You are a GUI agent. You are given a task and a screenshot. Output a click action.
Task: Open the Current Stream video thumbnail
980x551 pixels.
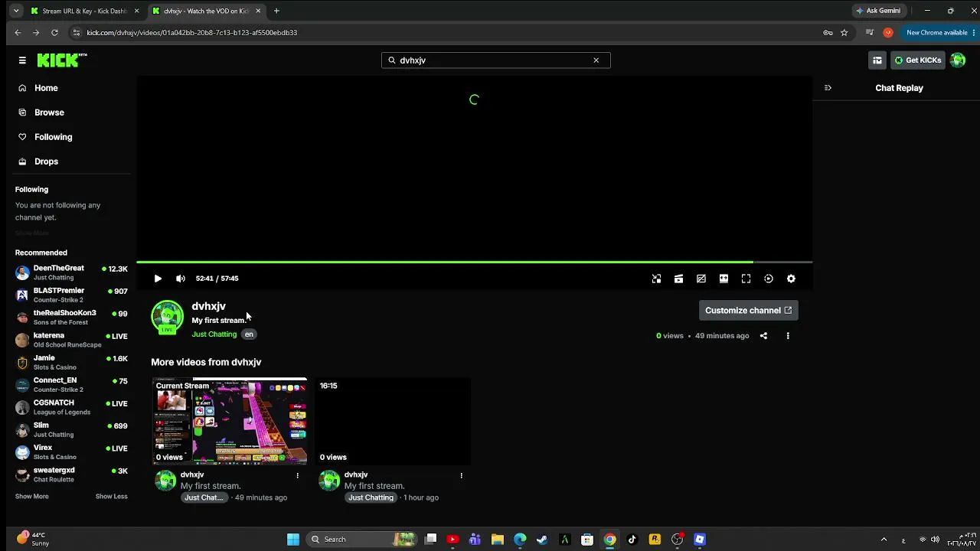click(x=230, y=421)
